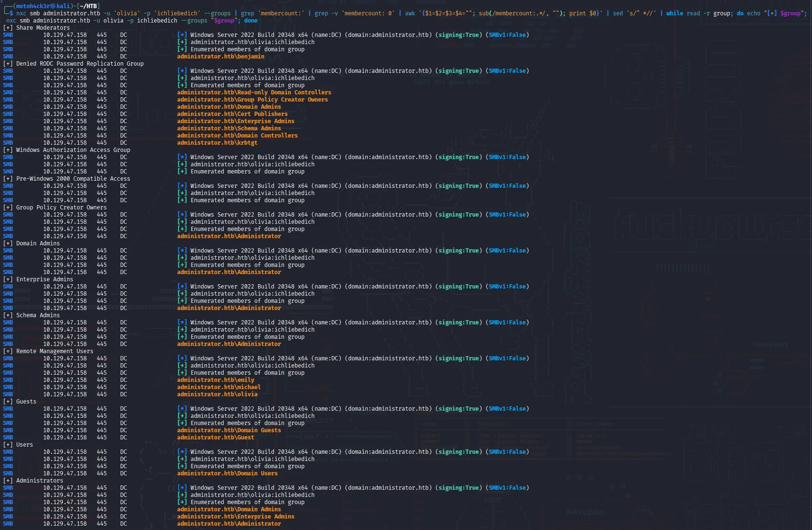The height and width of the screenshot is (530, 812).
Task: Select the '[+] Users' header line
Action: 18,445
